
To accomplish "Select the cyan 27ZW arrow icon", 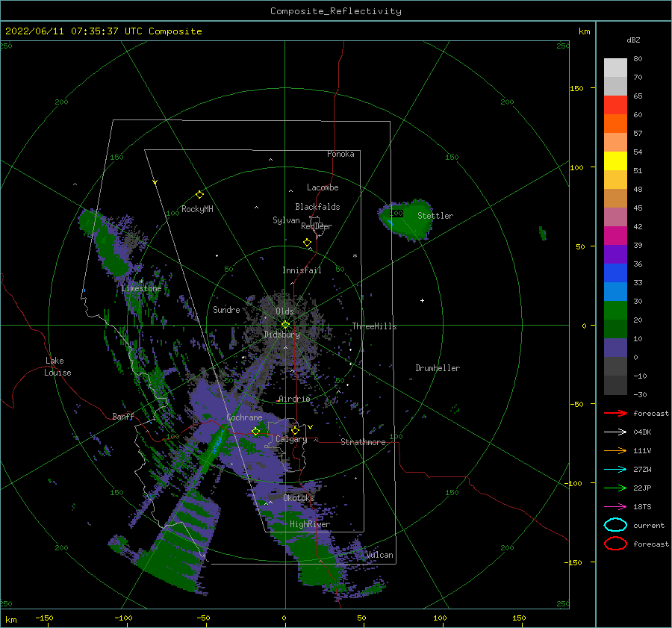I will (615, 470).
